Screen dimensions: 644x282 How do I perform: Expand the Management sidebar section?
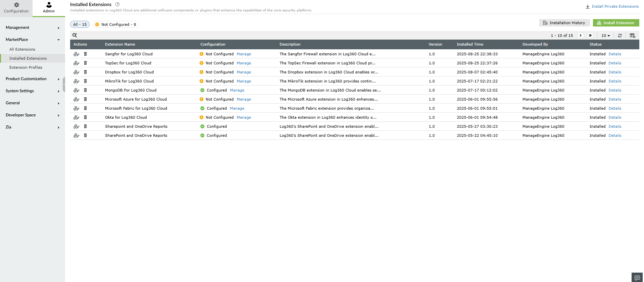point(33,27)
